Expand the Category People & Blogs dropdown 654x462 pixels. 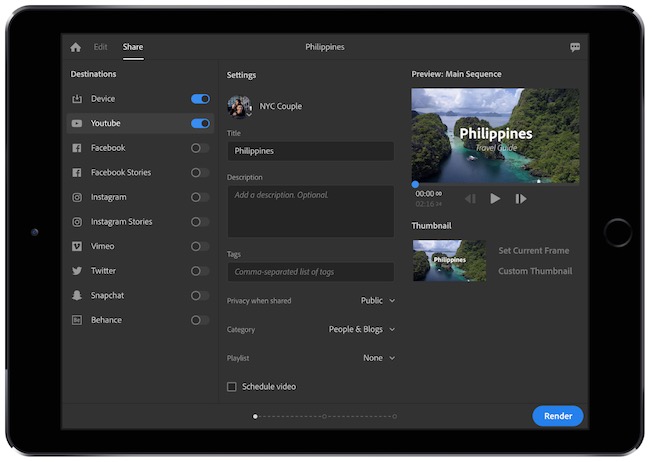362,329
